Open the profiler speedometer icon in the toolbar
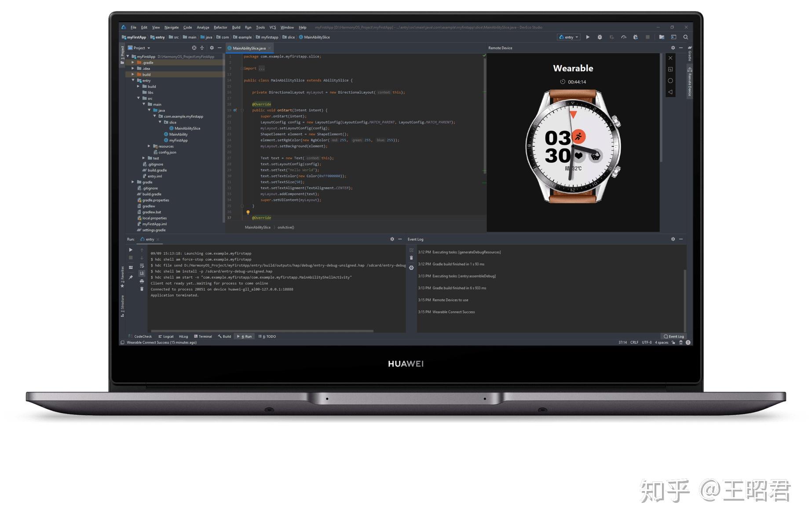The image size is (812, 524). coord(623,37)
